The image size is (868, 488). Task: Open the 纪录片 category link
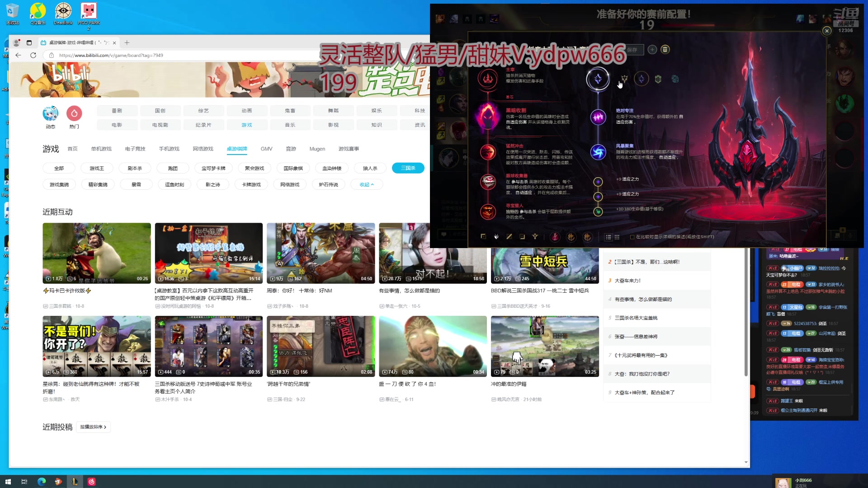[203, 125]
